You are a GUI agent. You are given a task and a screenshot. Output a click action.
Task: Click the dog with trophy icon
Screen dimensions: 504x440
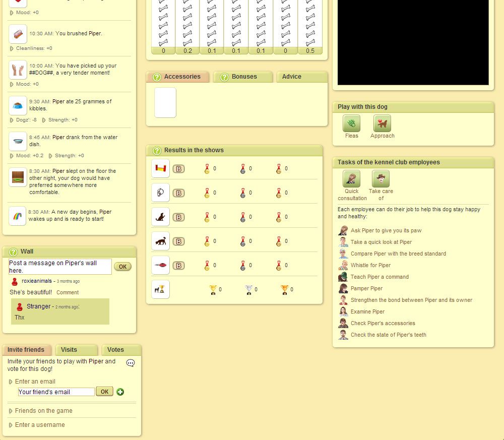coord(160,289)
